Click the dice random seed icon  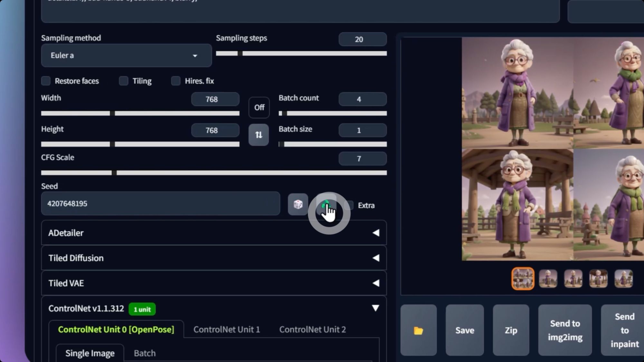[298, 204]
